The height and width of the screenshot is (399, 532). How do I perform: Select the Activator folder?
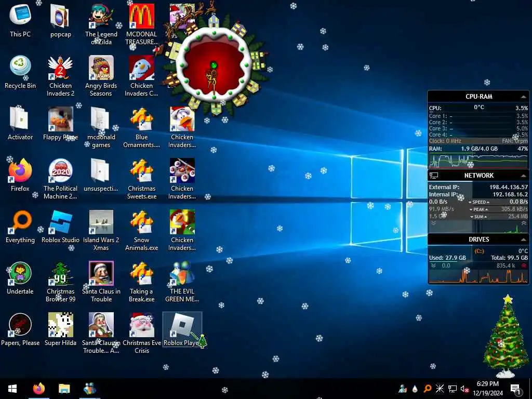20,124
